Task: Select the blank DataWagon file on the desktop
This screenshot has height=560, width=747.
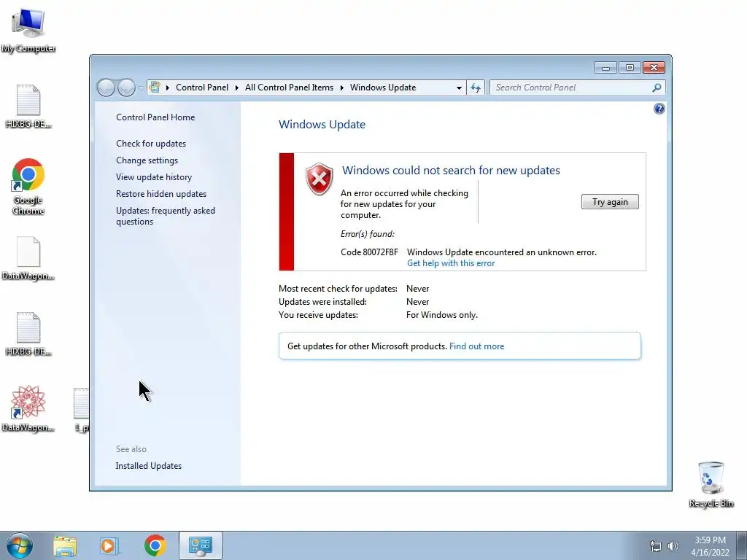Action: pyautogui.click(x=28, y=258)
